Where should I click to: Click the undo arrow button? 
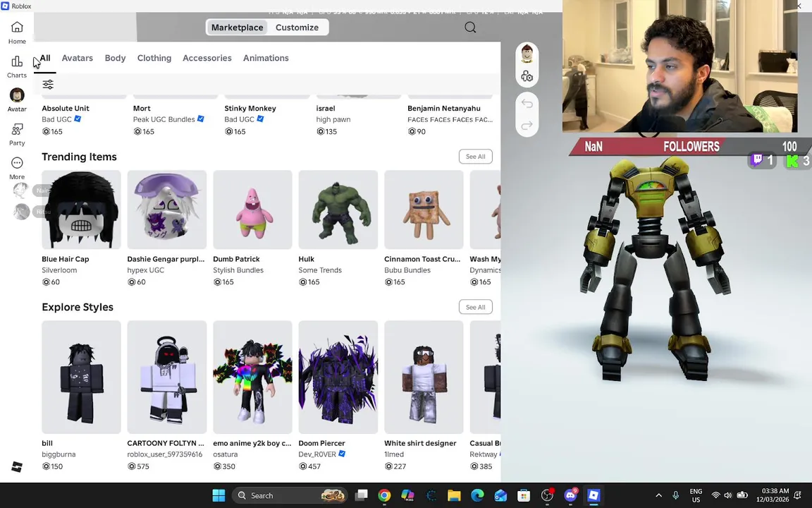(x=527, y=104)
